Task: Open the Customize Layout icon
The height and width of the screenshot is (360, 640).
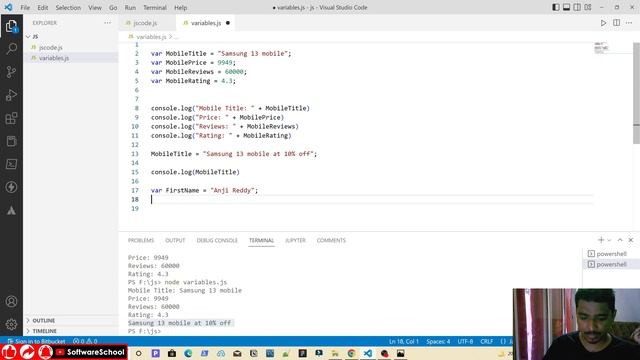Action: tap(588, 7)
